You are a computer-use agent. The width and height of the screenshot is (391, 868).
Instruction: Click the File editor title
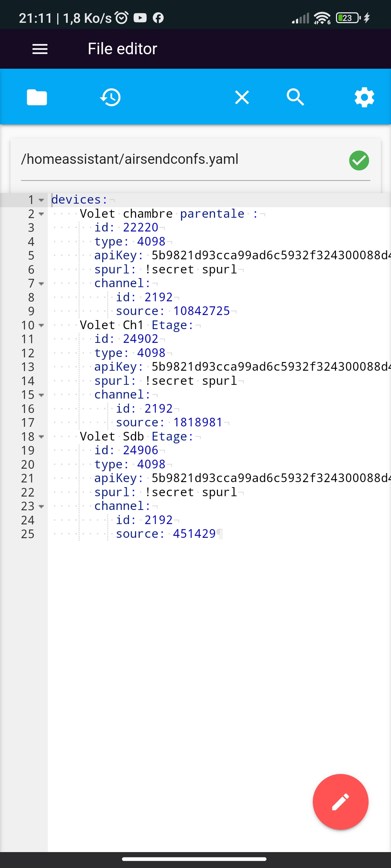tap(122, 49)
